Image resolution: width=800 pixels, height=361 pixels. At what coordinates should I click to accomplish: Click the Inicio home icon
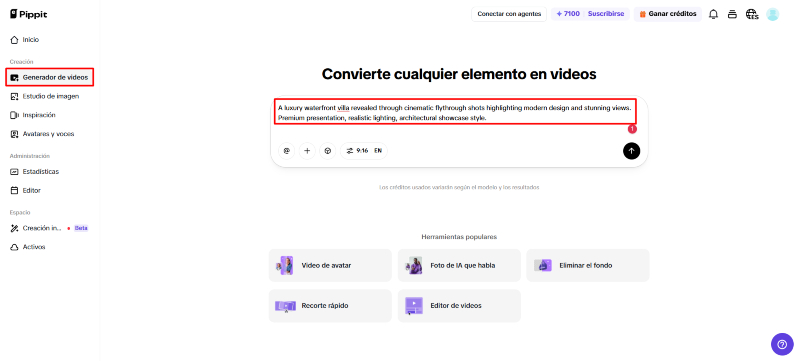pos(14,40)
